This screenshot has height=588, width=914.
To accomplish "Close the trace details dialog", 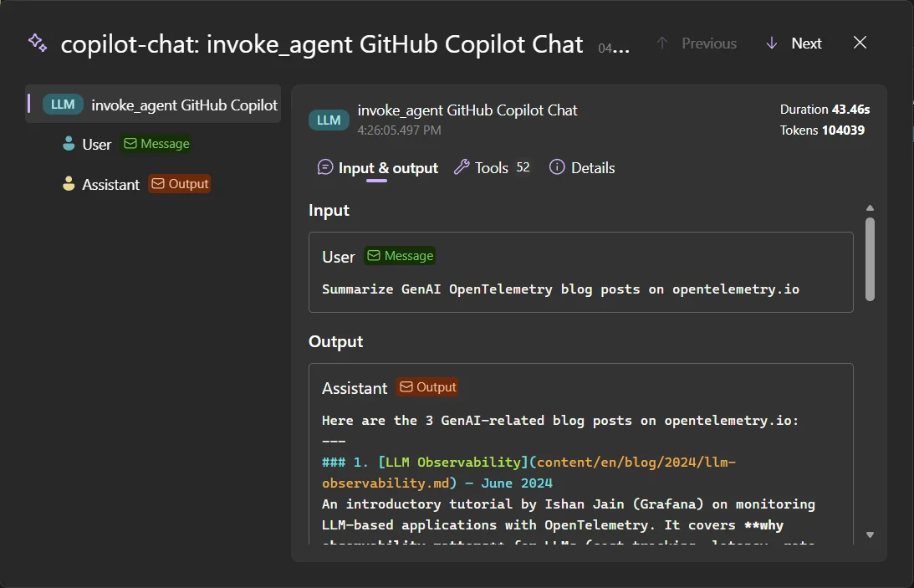I will (x=860, y=43).
